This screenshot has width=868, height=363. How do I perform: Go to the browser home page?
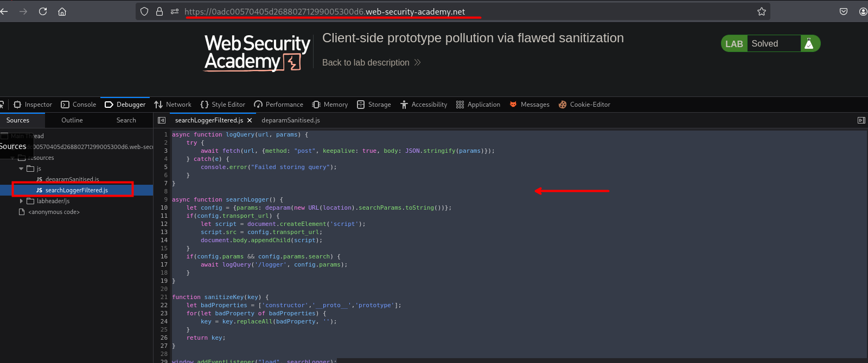click(62, 11)
